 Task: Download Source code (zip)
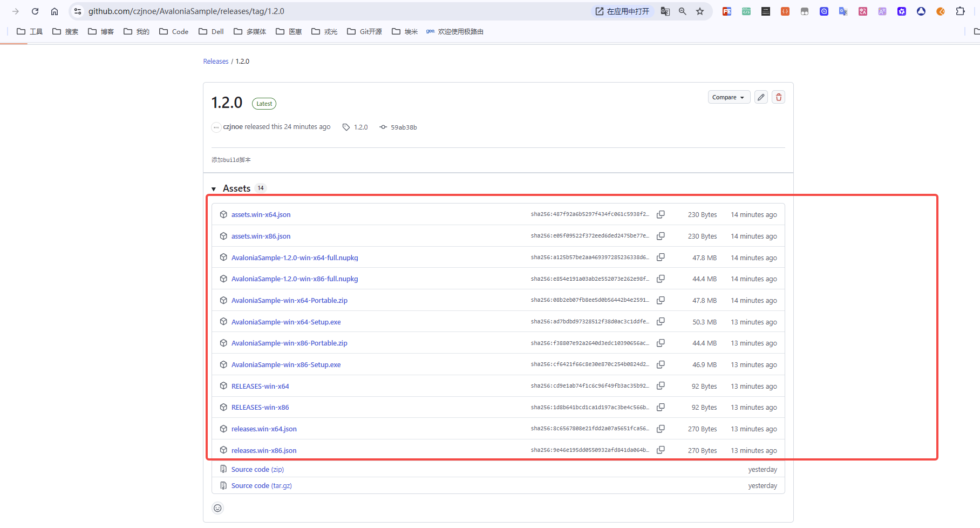coord(257,470)
